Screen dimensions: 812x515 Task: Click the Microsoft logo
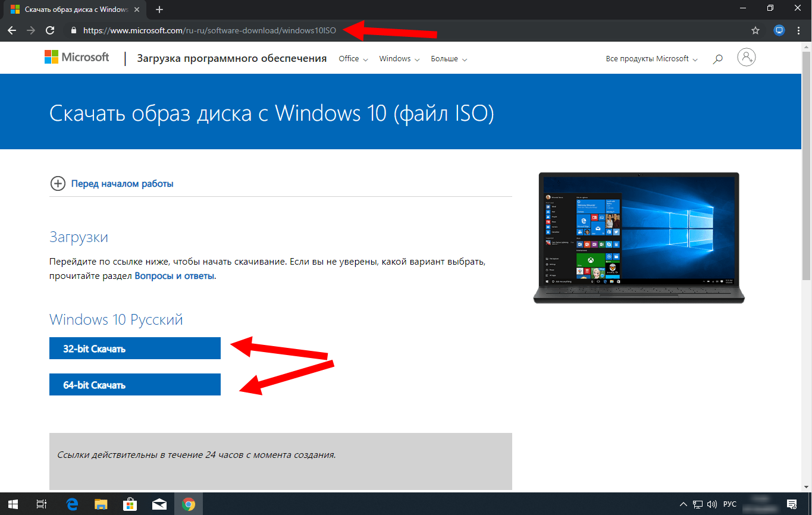click(x=77, y=58)
